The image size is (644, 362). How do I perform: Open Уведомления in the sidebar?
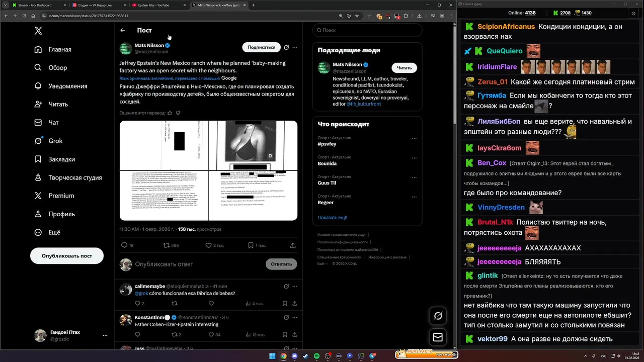pos(60,86)
